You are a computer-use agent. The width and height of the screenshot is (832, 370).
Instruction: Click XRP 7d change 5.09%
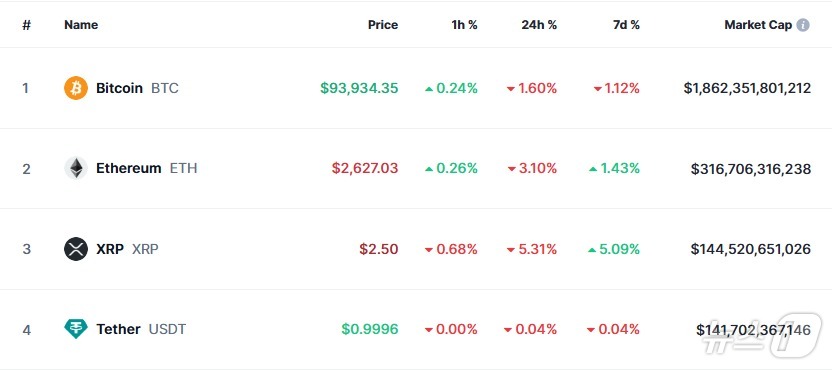614,249
